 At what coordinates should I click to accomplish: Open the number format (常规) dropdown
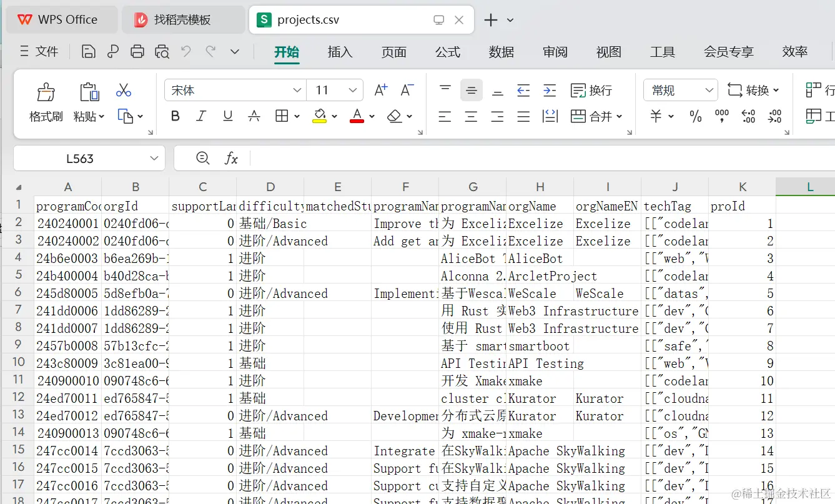680,90
